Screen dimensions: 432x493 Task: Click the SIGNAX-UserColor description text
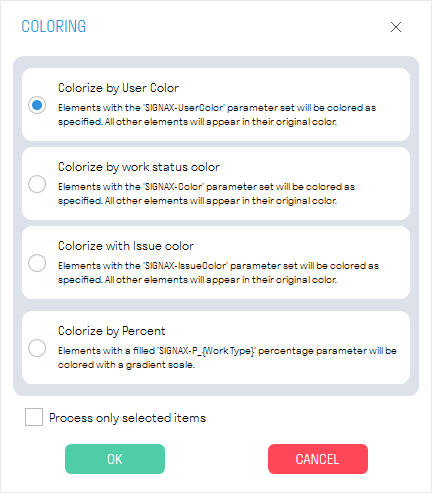pos(217,115)
